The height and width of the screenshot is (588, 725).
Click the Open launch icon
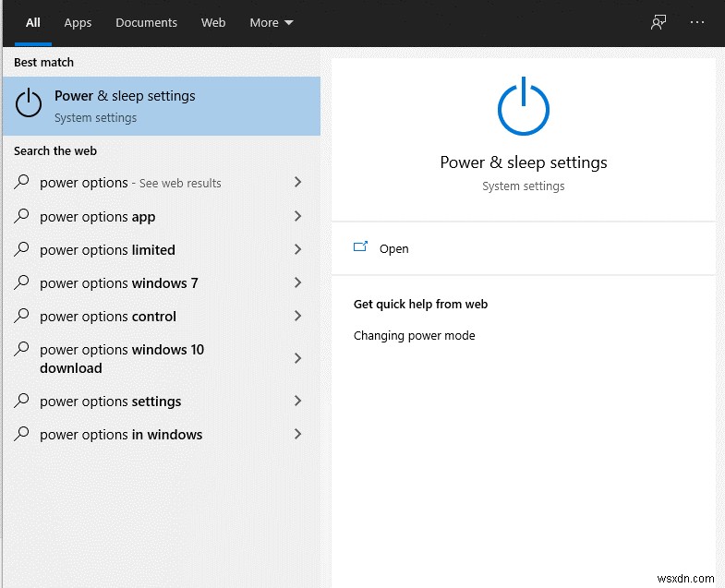click(x=360, y=246)
